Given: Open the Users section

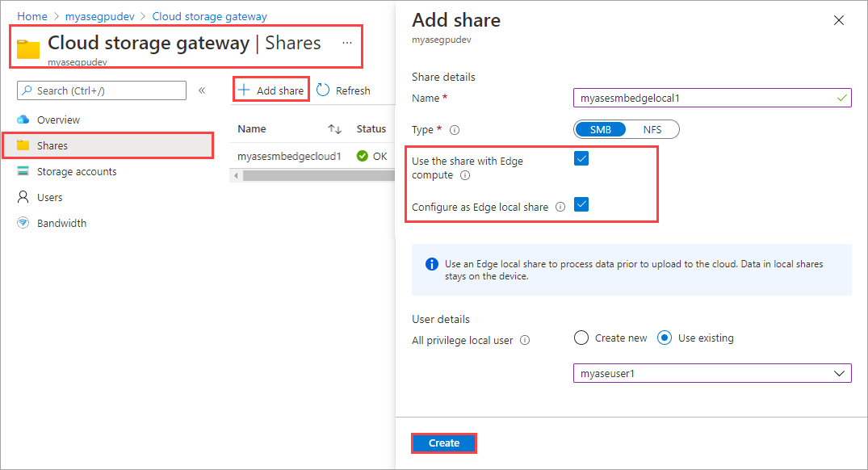Looking at the screenshot, I should point(48,196).
